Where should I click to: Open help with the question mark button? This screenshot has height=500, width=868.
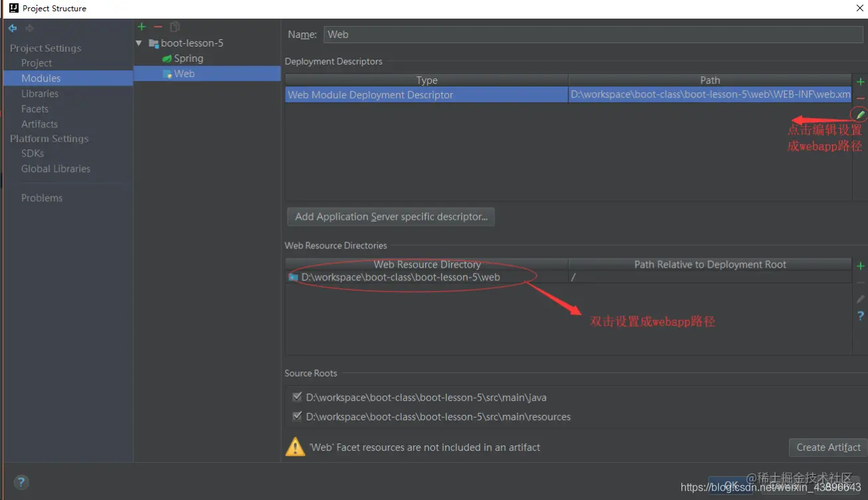21,482
